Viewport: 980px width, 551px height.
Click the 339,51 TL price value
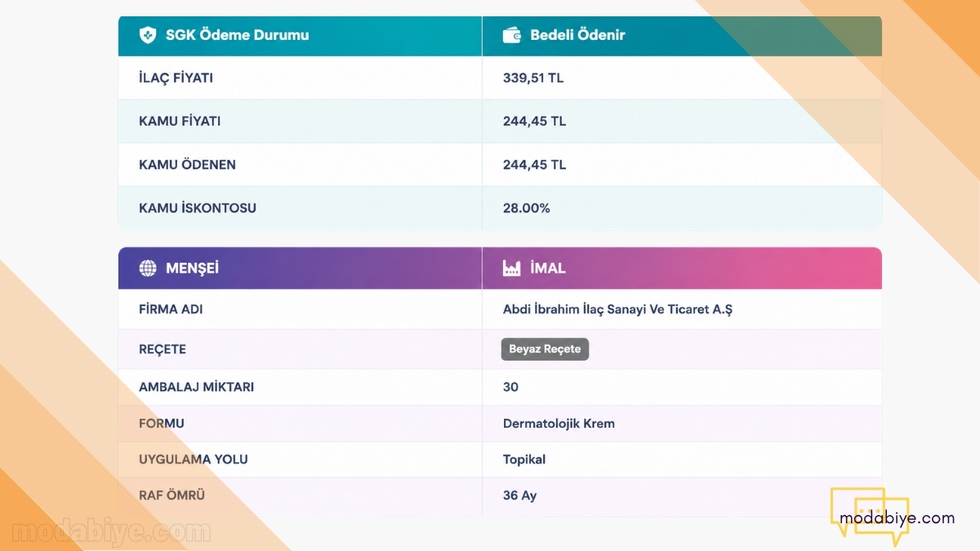[x=533, y=78]
